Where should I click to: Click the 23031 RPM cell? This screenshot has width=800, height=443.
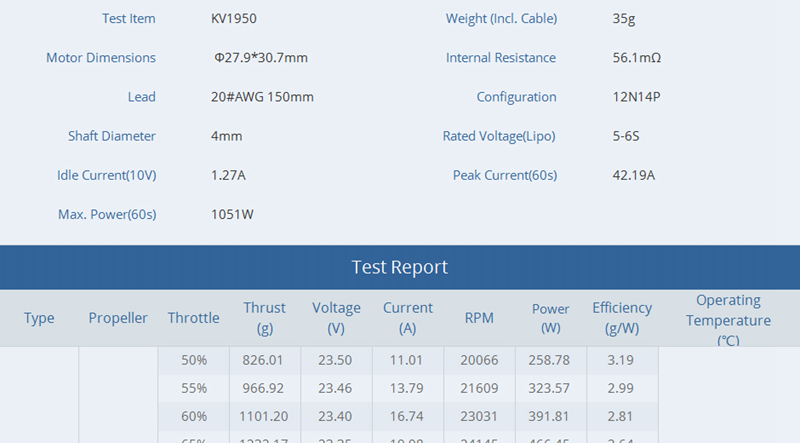(x=479, y=416)
